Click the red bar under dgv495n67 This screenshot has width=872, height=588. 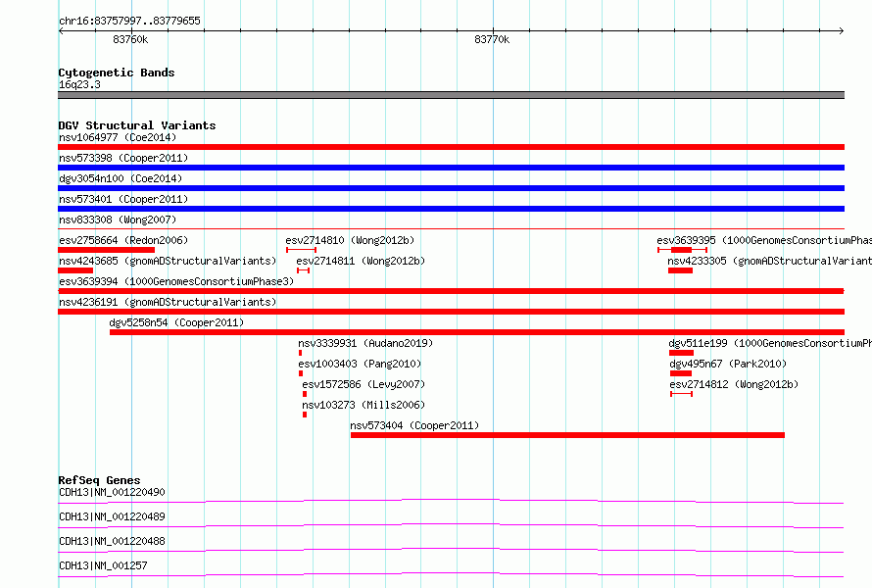click(x=681, y=373)
